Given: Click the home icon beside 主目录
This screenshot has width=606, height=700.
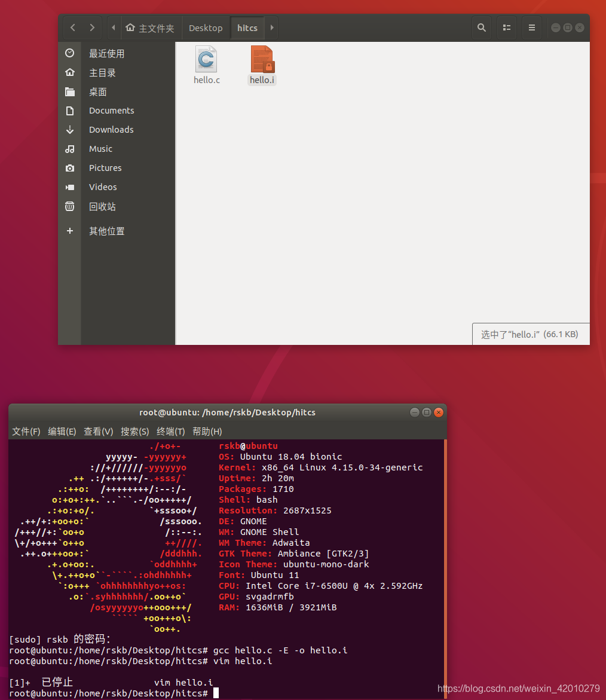Looking at the screenshot, I should click(69, 72).
